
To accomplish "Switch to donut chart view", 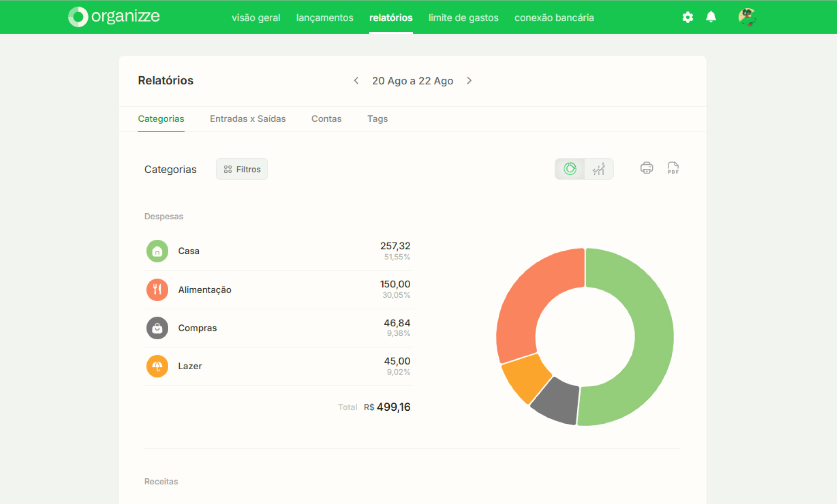I will click(570, 169).
